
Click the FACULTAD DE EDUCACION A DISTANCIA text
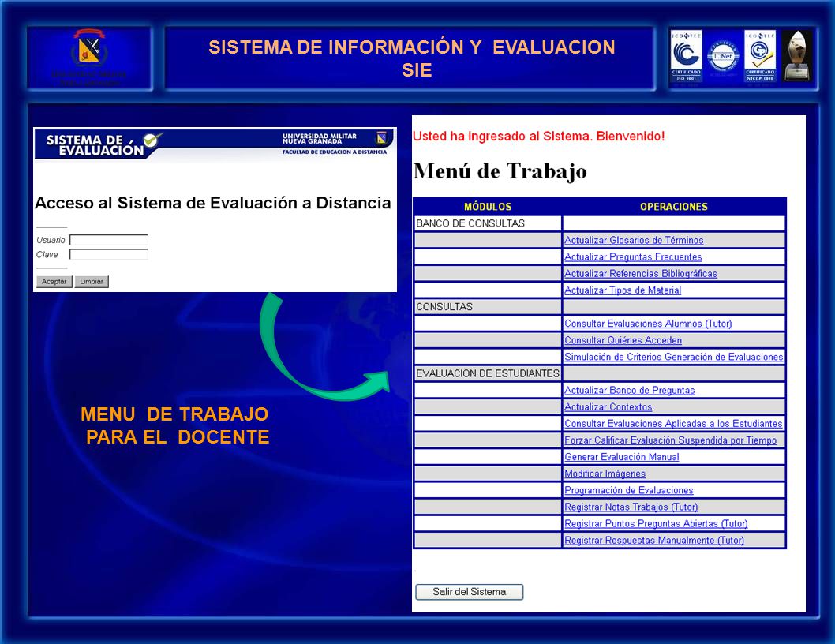[335, 152]
